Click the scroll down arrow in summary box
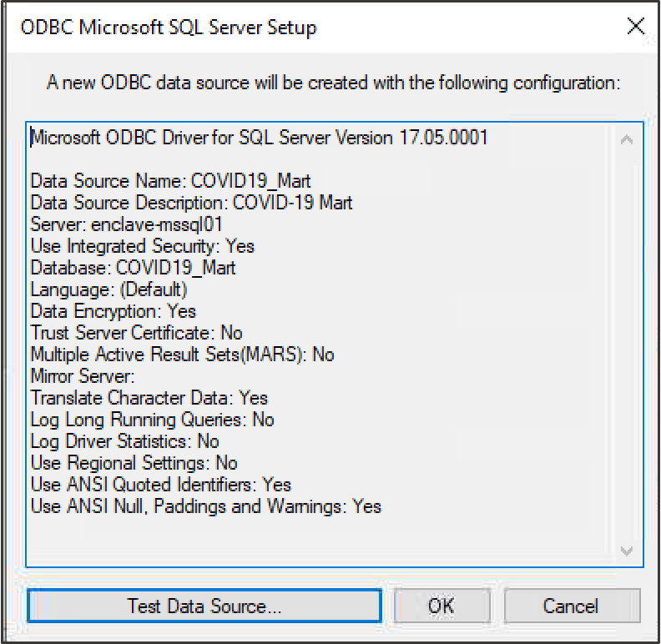This screenshot has width=661, height=644. (x=627, y=551)
